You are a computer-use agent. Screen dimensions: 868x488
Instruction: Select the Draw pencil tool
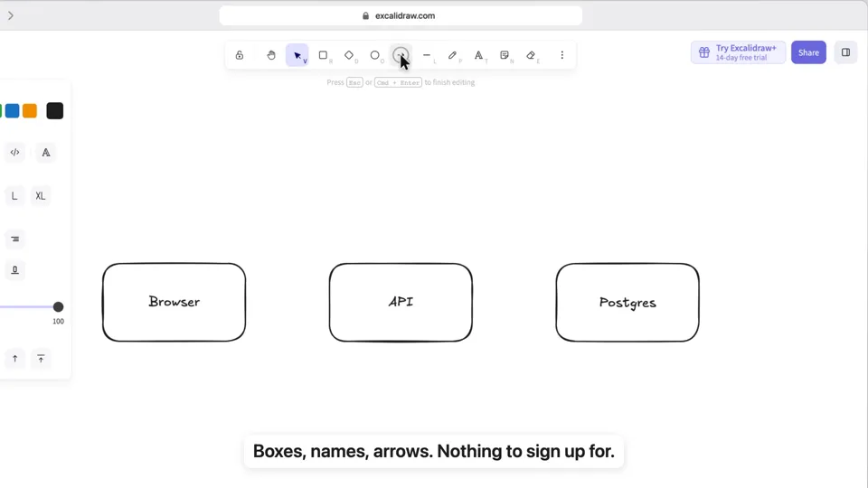click(x=452, y=55)
